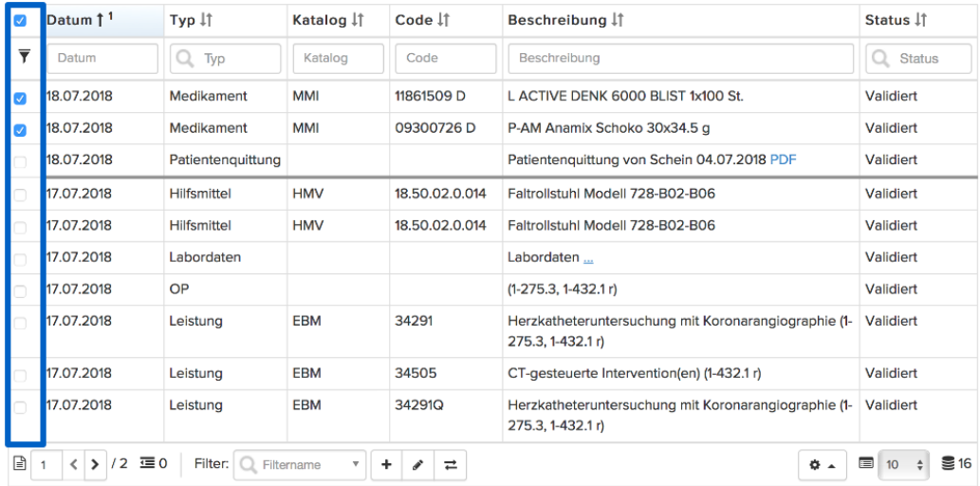Sort by Beschreibung using its sort arrows
The image size is (980, 486).
click(x=617, y=21)
